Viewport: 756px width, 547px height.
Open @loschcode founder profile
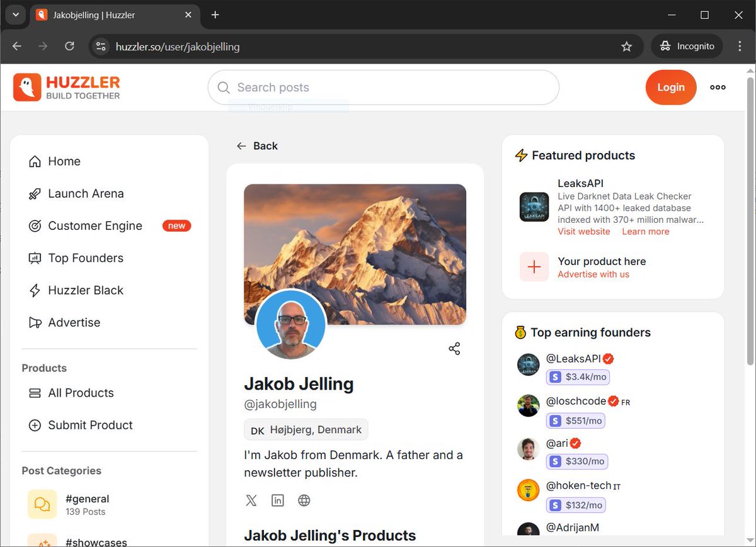576,401
